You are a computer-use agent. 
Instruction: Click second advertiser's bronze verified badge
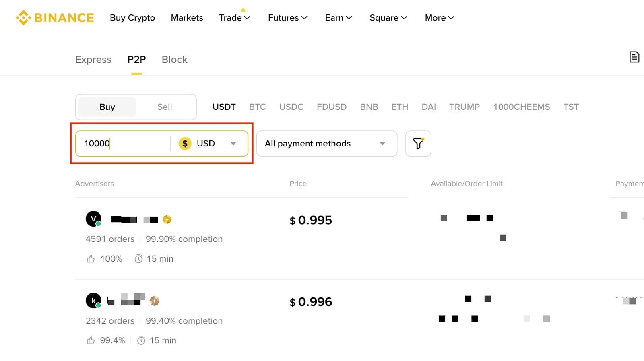click(x=154, y=301)
